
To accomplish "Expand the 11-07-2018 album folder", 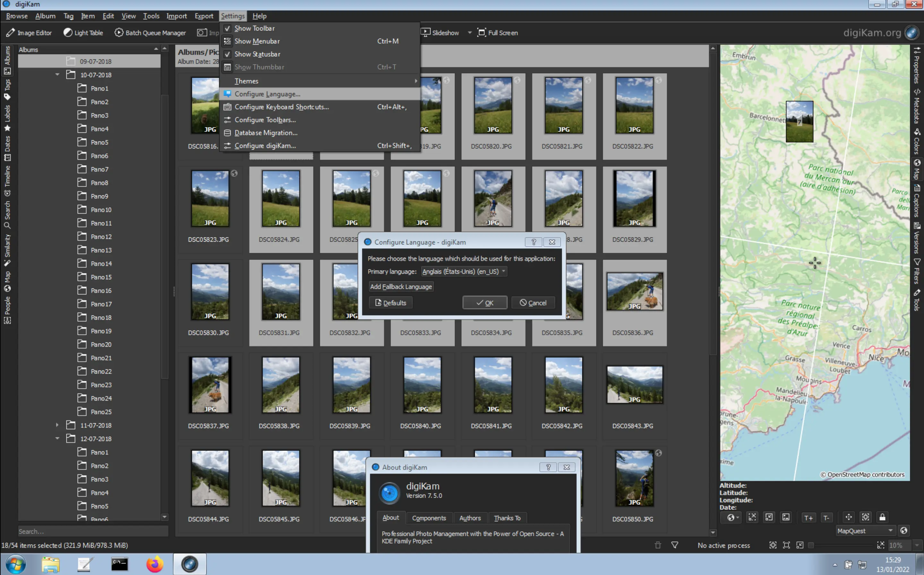I will click(x=57, y=425).
